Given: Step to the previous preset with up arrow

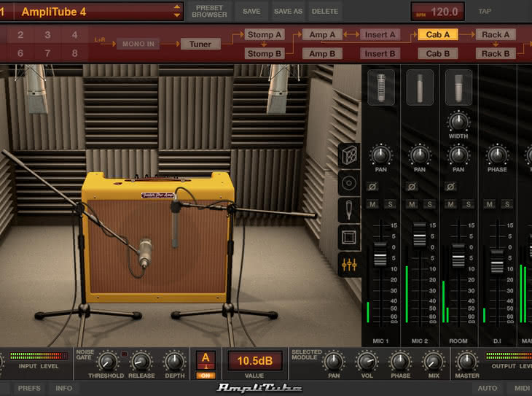Looking at the screenshot, I should tap(177, 7).
